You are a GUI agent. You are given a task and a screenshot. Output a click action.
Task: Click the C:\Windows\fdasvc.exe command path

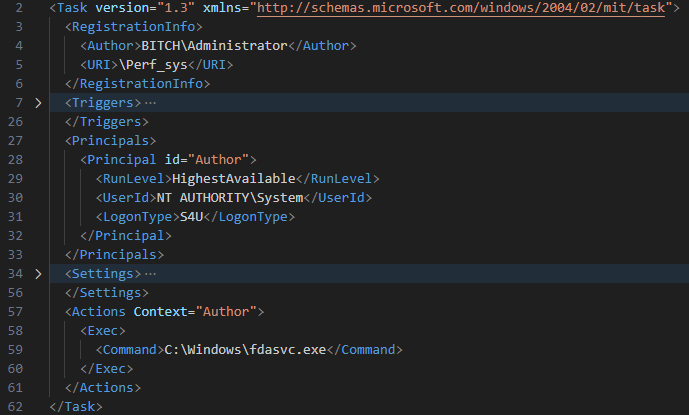click(x=245, y=350)
